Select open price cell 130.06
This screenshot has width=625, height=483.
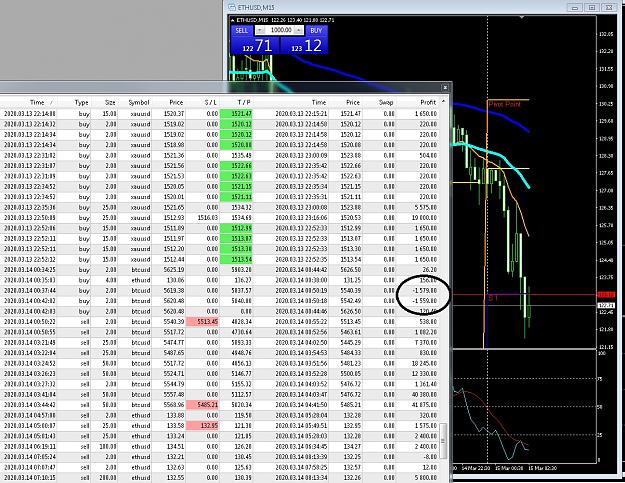[175, 280]
